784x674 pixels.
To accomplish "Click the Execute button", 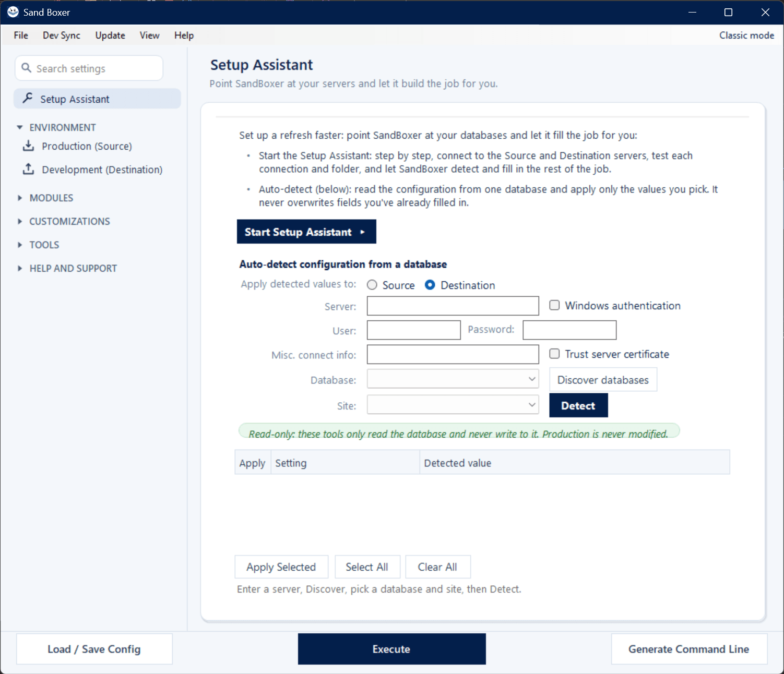I will (392, 649).
